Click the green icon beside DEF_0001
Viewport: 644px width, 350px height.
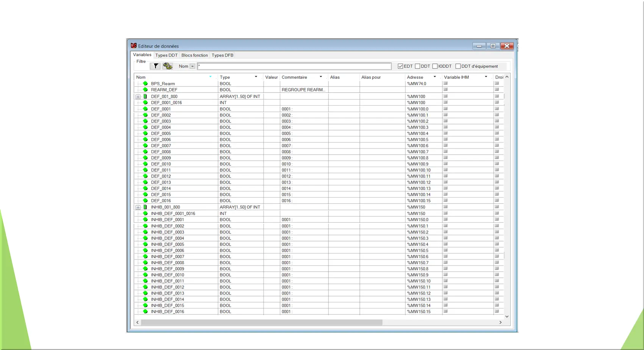click(145, 109)
